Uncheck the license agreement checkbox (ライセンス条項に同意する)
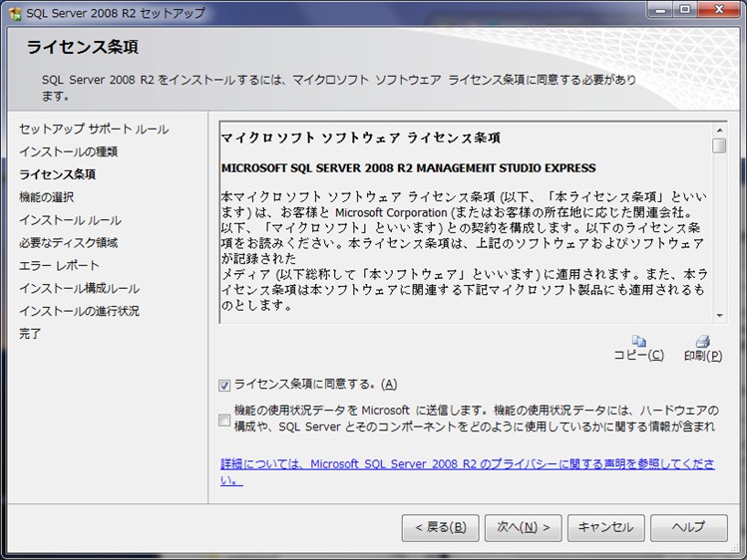The height and width of the screenshot is (560, 747). (x=225, y=385)
